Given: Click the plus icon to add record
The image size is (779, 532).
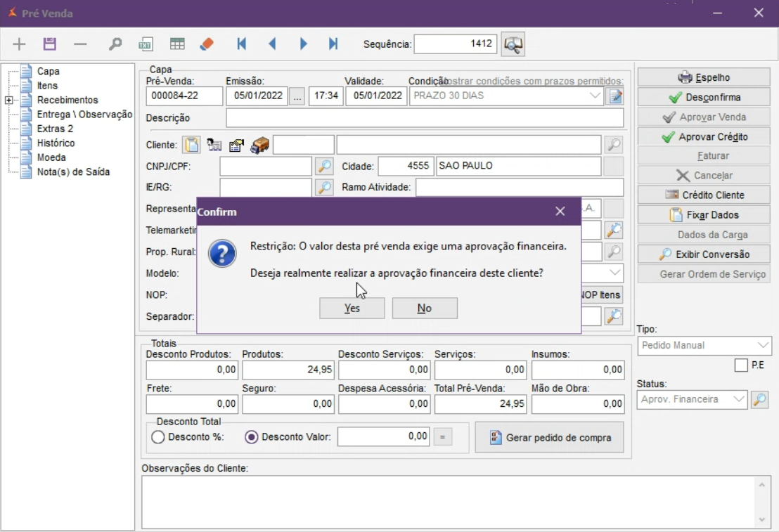Looking at the screenshot, I should (19, 44).
